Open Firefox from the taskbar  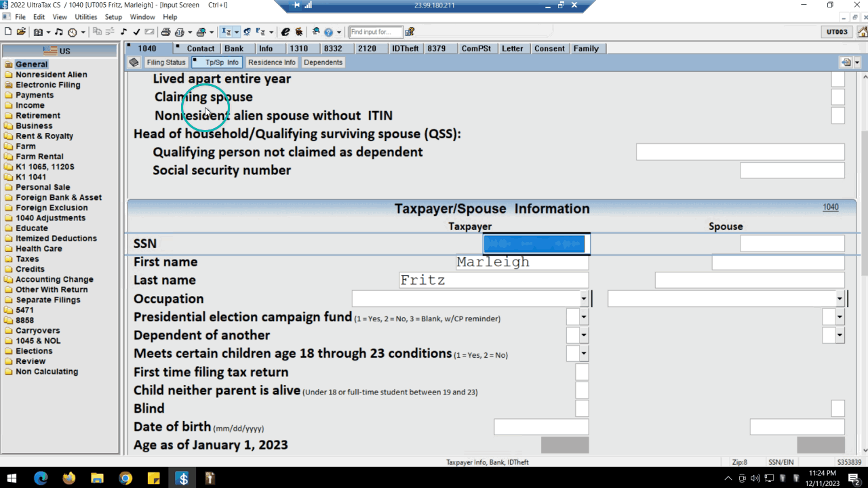coord(68,478)
